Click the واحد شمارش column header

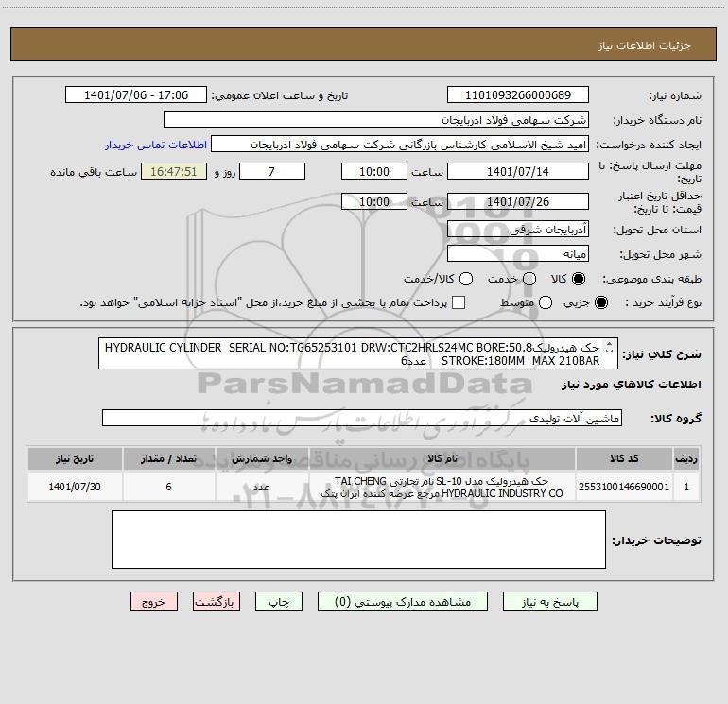point(262,458)
